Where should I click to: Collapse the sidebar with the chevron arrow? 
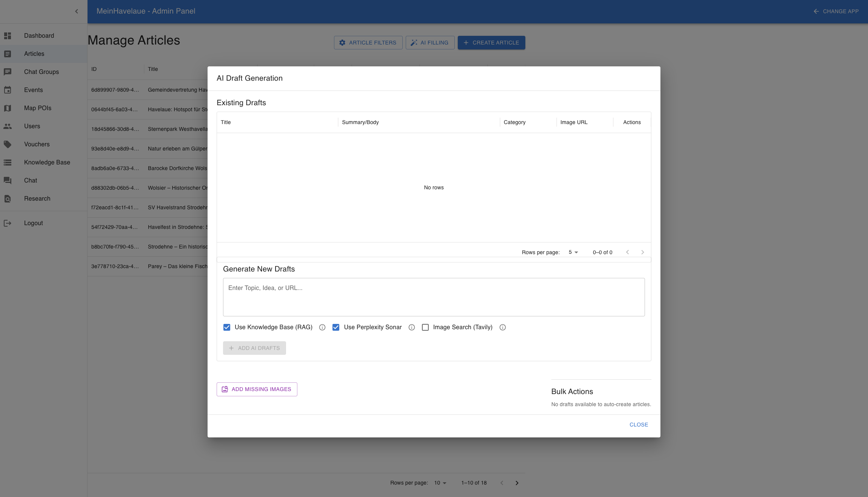pyautogui.click(x=77, y=11)
